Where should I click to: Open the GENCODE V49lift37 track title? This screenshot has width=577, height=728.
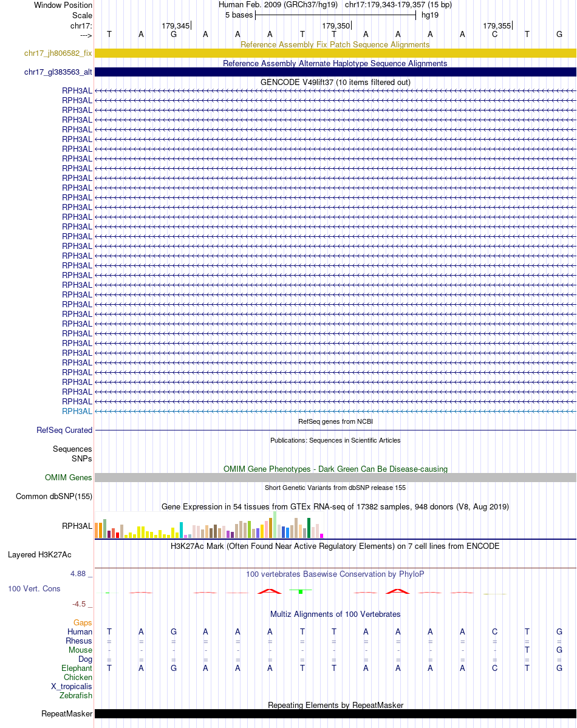335,82
